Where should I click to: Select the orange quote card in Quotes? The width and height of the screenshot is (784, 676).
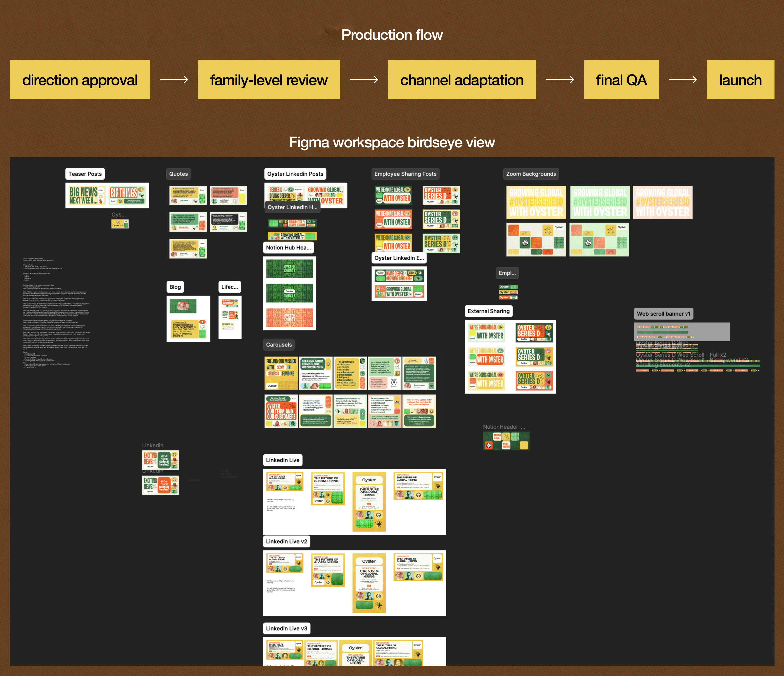coord(228,195)
